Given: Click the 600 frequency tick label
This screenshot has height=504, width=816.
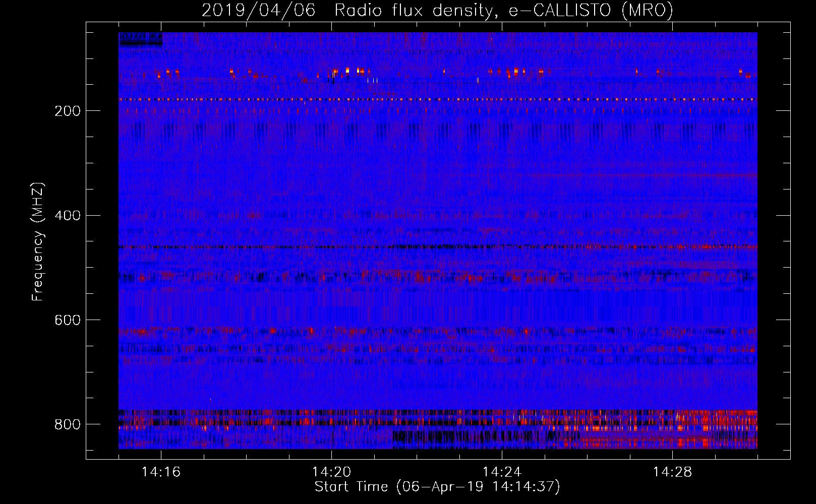Looking at the screenshot, I should (x=68, y=320).
